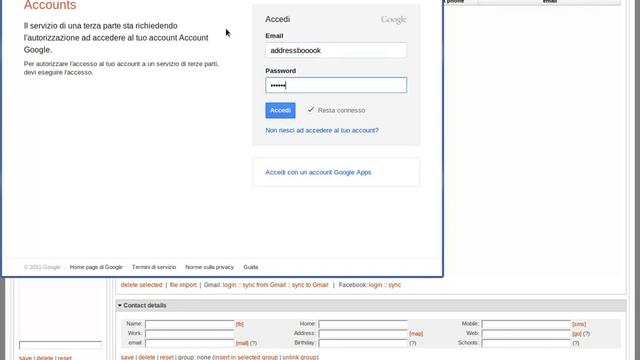Click the 'file import' link
Viewport: 640px width, 360px height.
[183, 285]
